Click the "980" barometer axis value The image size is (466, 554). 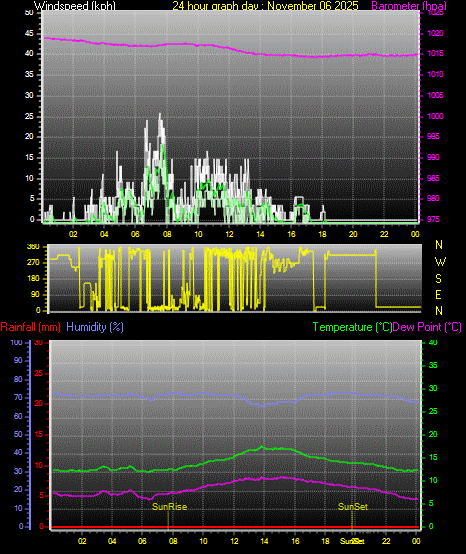click(x=433, y=198)
